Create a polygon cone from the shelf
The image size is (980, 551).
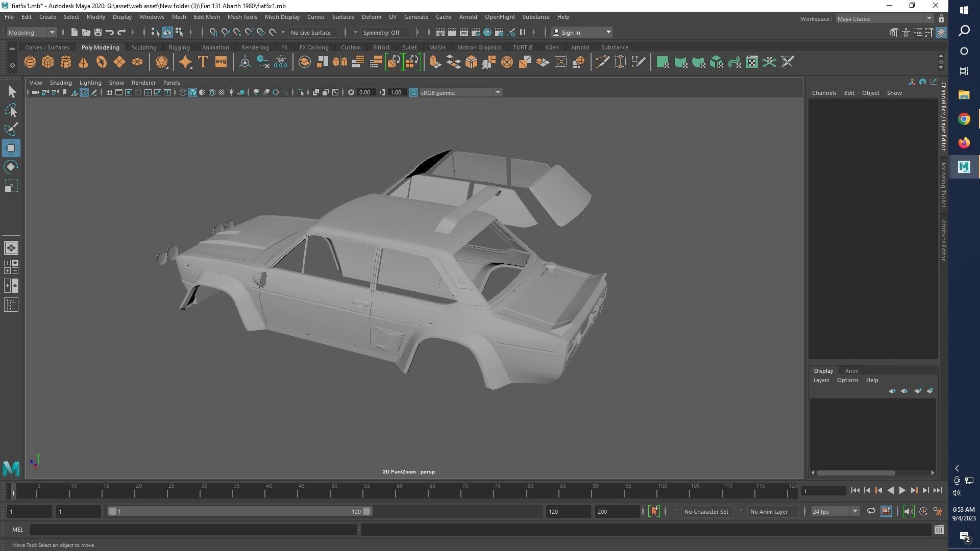point(83,62)
